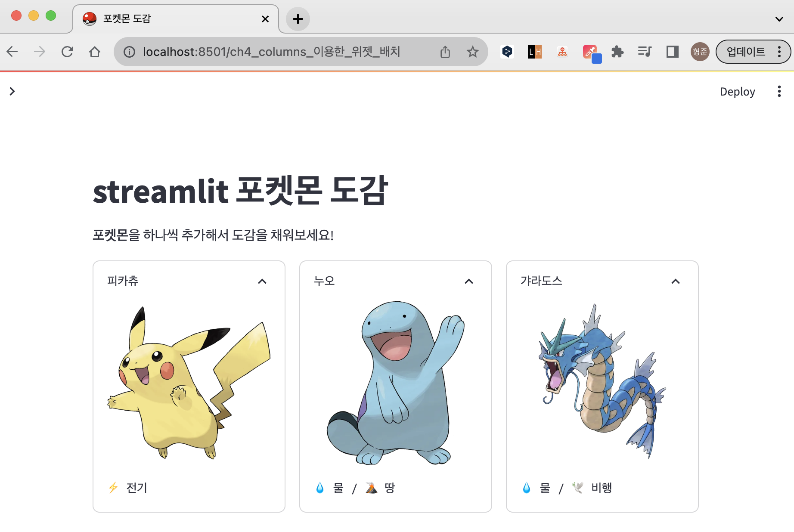Click the browser forward arrow
The width and height of the screenshot is (794, 532).
(x=40, y=52)
